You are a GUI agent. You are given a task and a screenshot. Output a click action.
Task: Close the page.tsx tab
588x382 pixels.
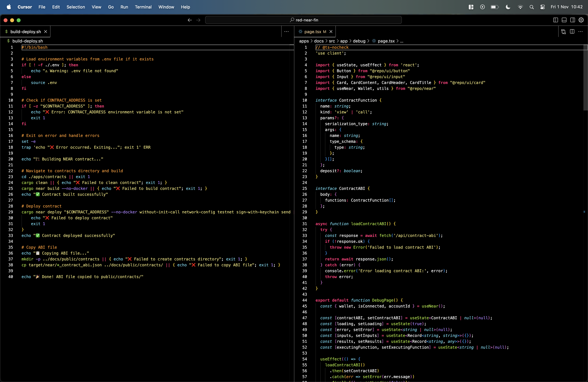pyautogui.click(x=331, y=32)
